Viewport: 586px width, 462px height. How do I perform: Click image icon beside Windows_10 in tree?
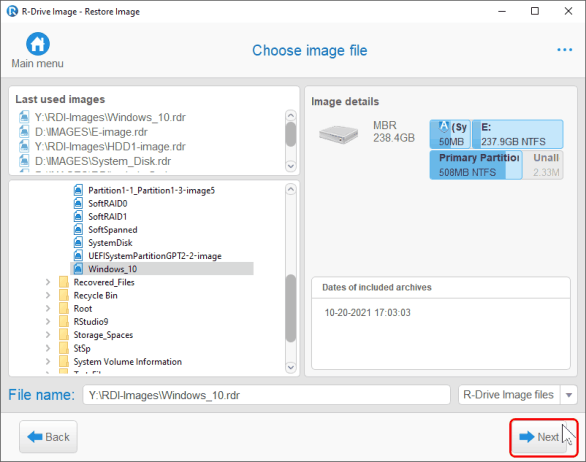click(78, 269)
